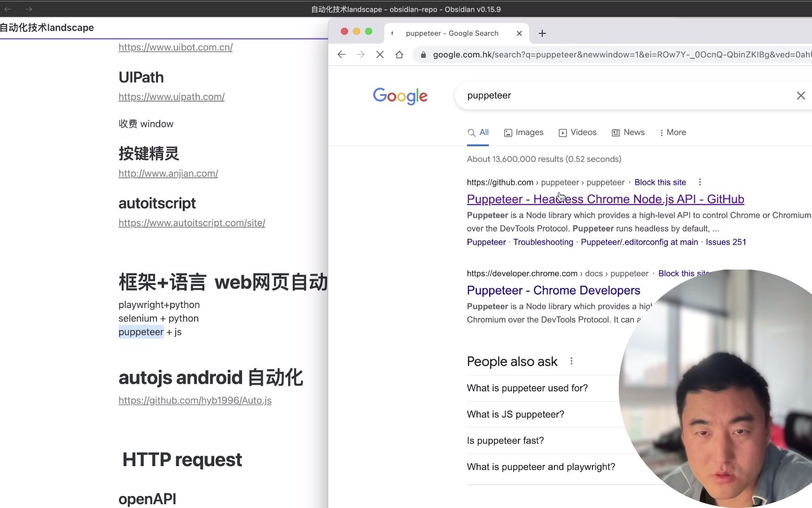
Task: Select the puppeteer - Google Search tab
Action: (452, 33)
